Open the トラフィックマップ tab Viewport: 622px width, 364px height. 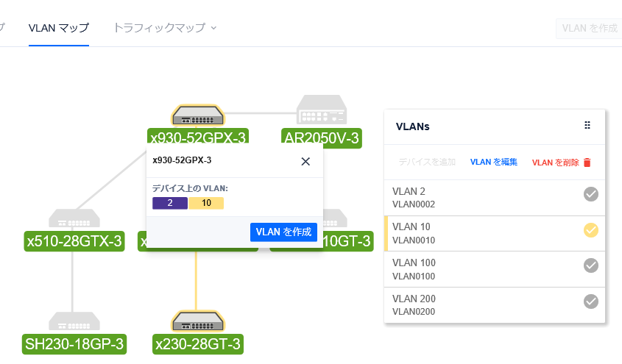[160, 28]
